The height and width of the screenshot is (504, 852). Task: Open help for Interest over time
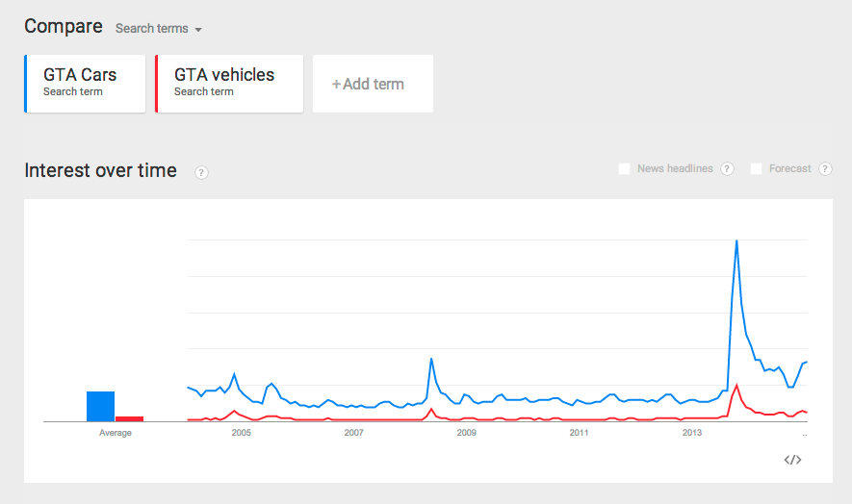point(201,172)
